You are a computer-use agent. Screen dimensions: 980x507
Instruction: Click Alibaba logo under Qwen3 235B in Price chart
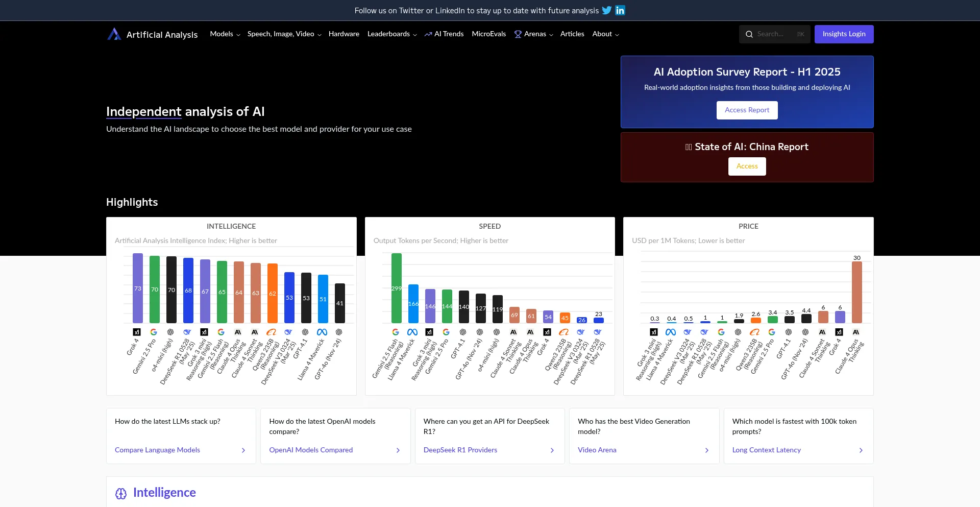coord(755,332)
